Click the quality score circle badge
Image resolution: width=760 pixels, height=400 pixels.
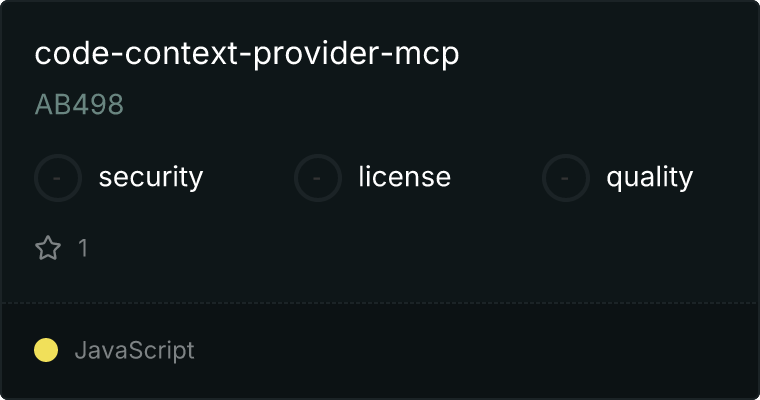[565, 178]
